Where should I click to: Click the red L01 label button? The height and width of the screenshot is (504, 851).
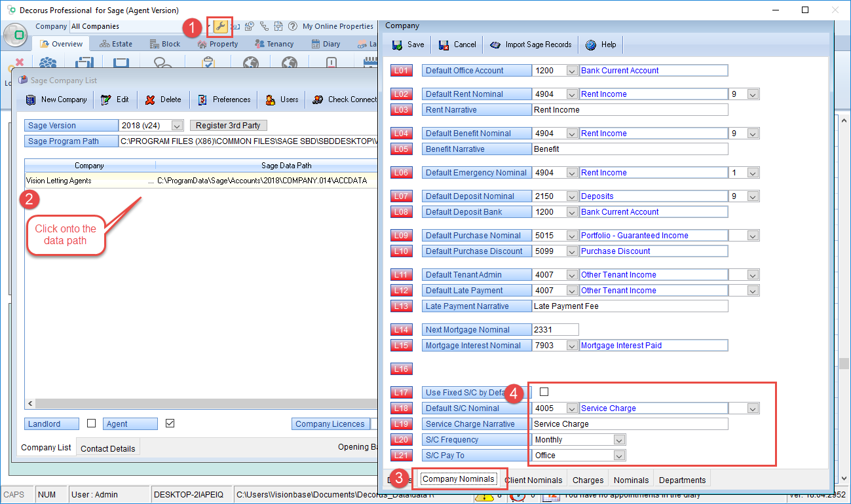402,71
